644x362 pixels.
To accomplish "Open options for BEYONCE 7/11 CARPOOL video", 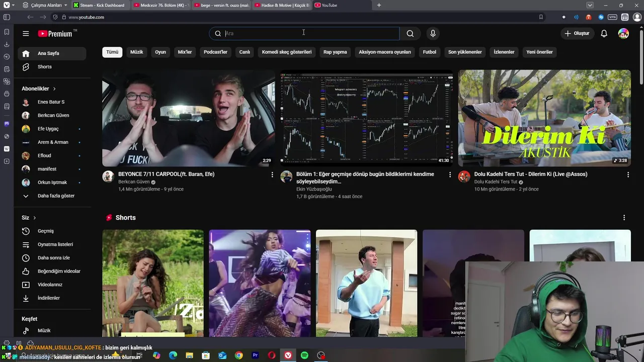I will coord(272,174).
